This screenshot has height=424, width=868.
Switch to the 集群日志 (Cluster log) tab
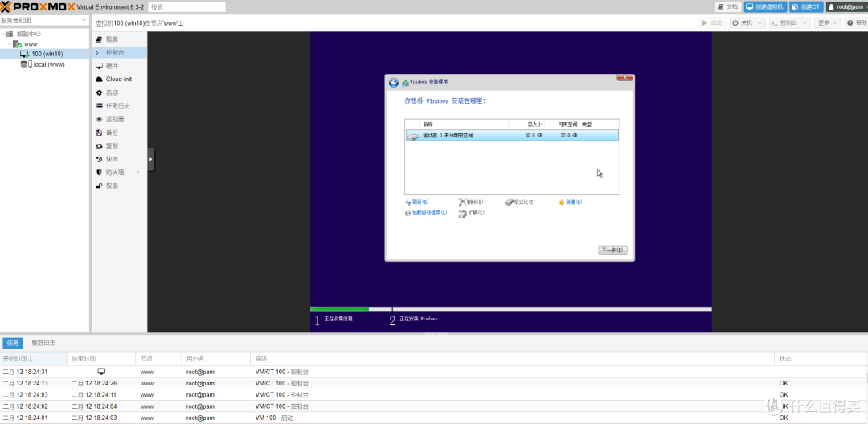coord(43,343)
